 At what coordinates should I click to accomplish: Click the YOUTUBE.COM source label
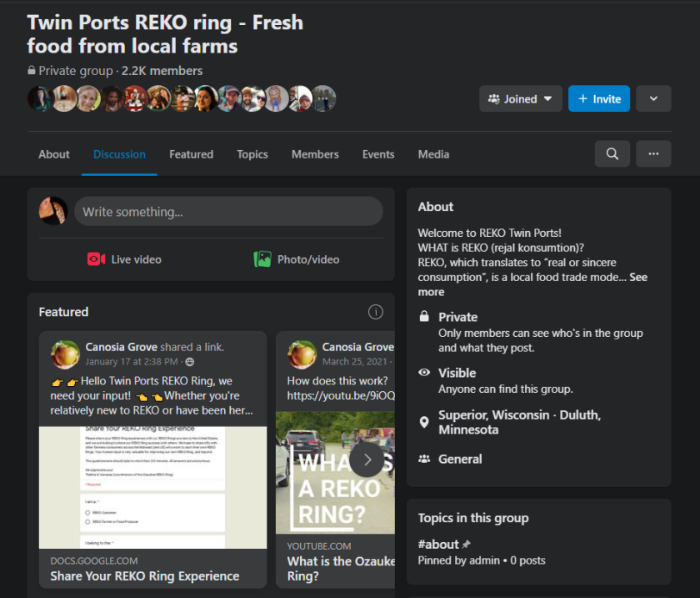[x=318, y=545]
